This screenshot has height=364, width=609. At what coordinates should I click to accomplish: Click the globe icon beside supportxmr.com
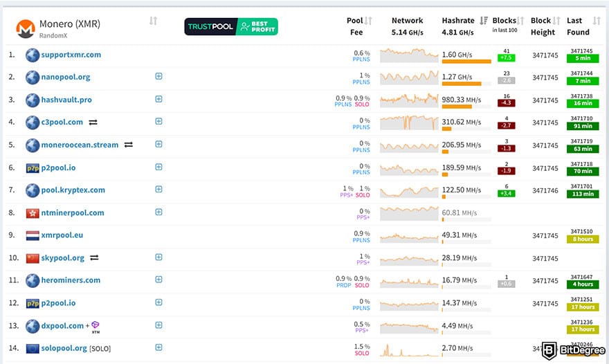(x=33, y=55)
